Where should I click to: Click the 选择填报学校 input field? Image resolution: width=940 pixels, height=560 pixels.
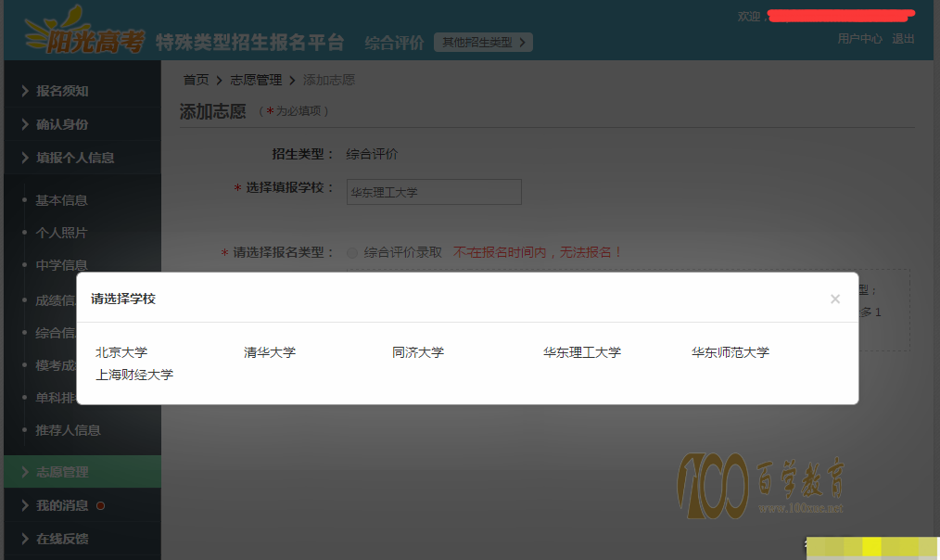click(x=434, y=192)
